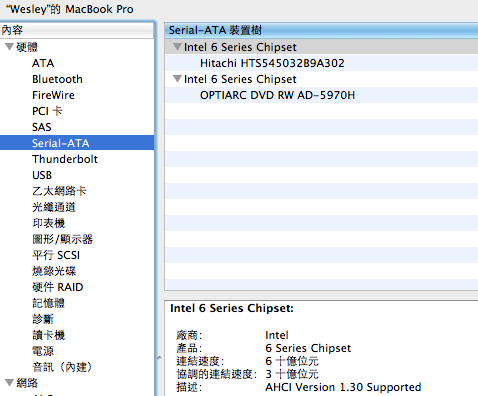Open the FireWire hardware section

tap(53, 95)
